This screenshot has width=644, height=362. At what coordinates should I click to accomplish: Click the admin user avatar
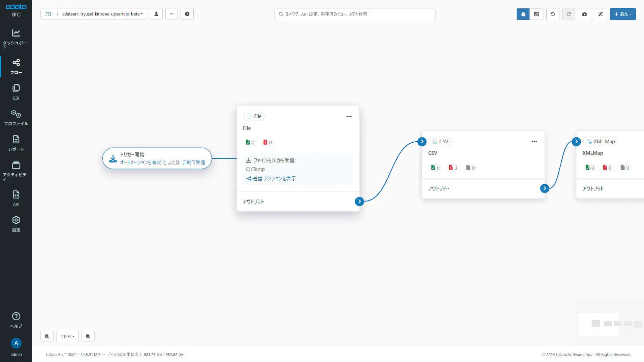16,343
